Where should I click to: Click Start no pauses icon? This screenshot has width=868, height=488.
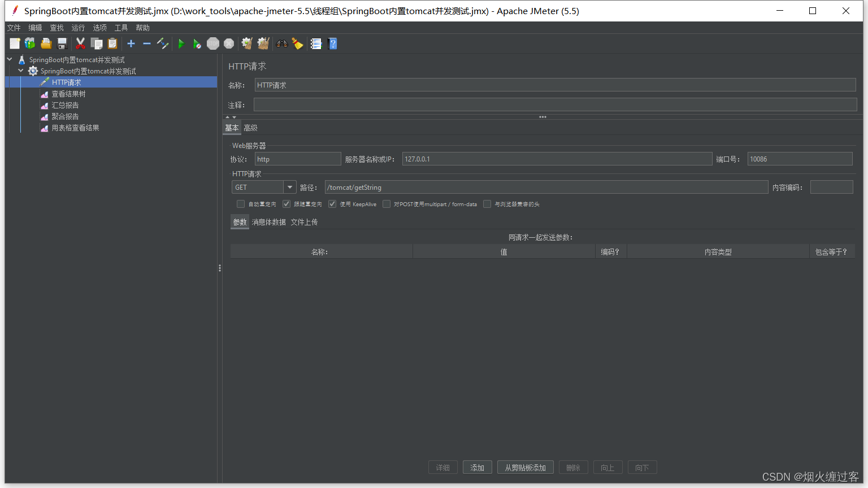pyautogui.click(x=197, y=43)
